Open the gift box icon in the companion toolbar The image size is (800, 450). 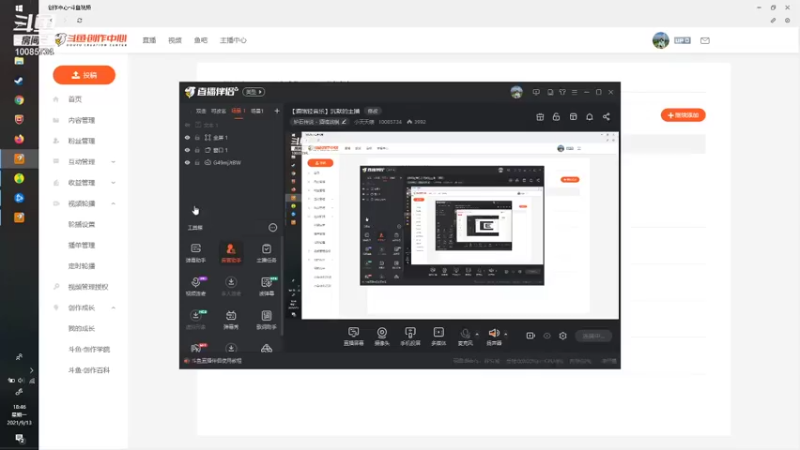540,117
